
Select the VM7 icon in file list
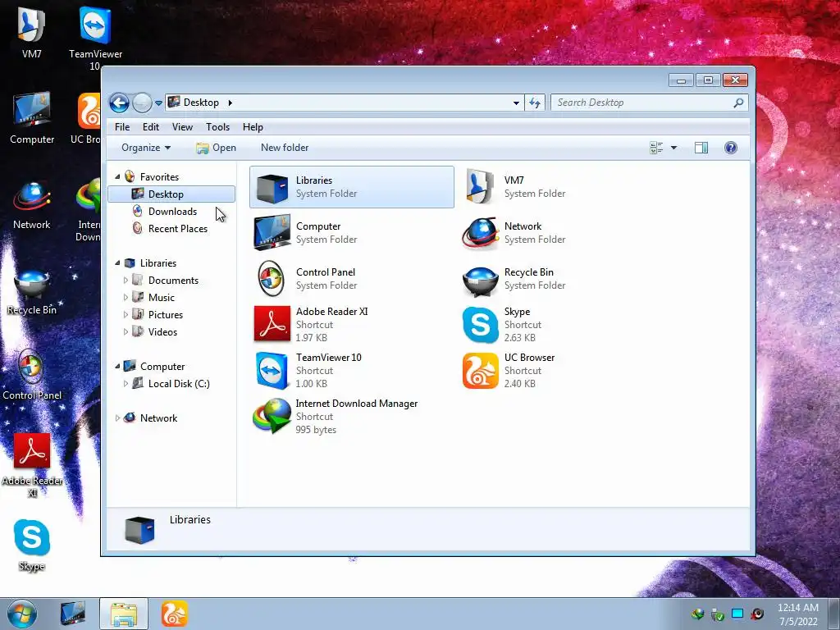[x=479, y=186]
